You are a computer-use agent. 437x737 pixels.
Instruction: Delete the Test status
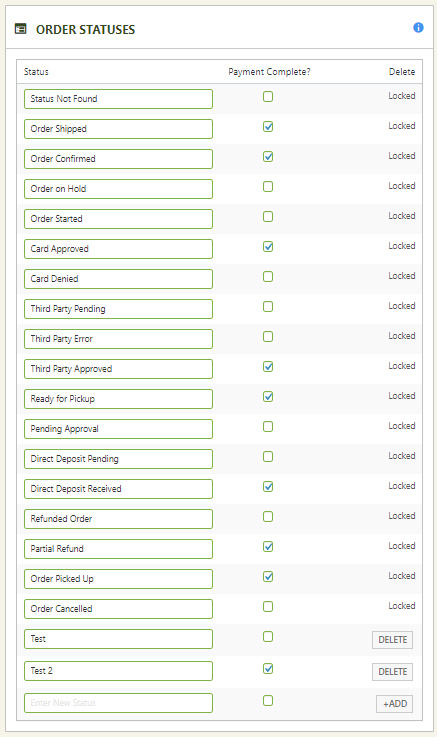392,640
